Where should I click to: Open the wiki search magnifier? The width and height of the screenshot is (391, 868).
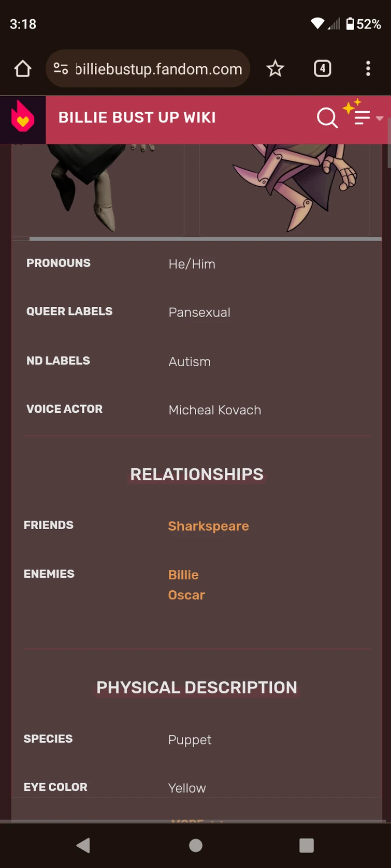coord(327,118)
